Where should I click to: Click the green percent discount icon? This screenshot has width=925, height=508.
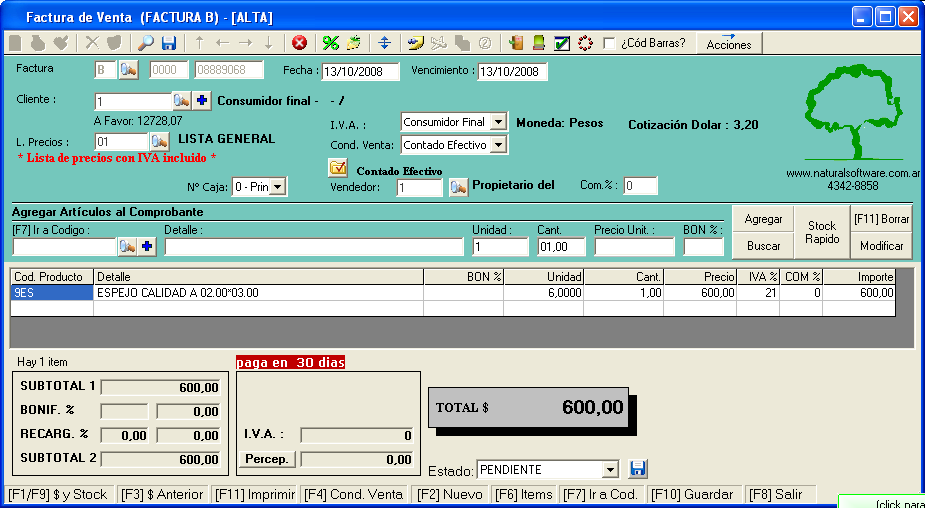330,43
